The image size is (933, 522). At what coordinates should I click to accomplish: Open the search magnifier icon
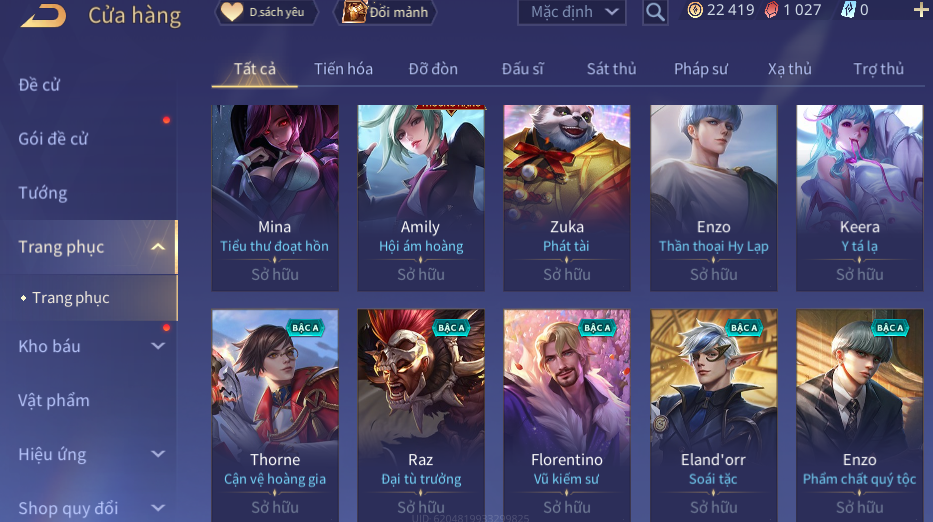coord(655,12)
